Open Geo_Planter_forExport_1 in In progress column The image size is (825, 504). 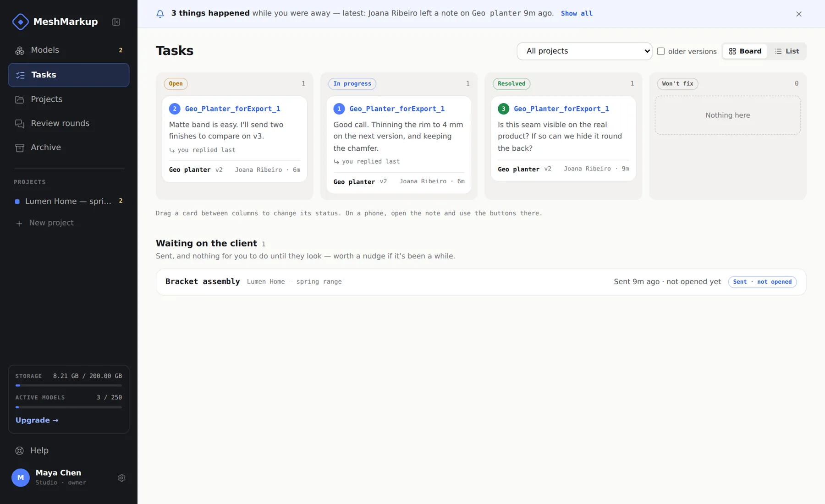click(x=397, y=109)
